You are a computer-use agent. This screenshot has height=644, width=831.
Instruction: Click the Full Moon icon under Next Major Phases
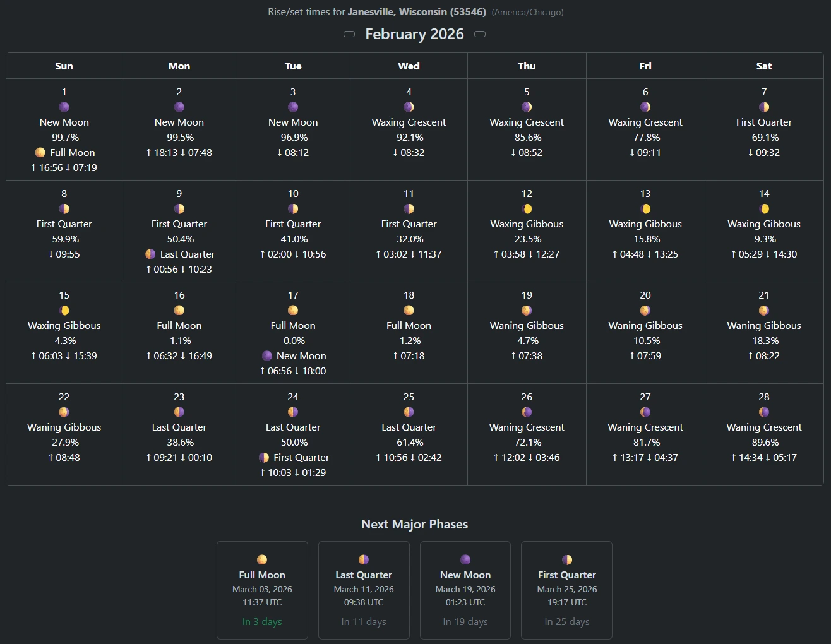click(261, 559)
